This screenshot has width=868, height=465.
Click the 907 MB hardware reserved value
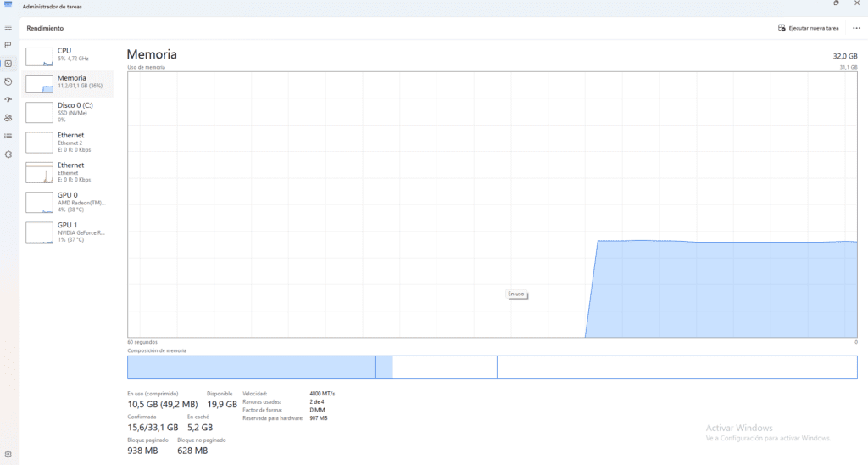[319, 418]
